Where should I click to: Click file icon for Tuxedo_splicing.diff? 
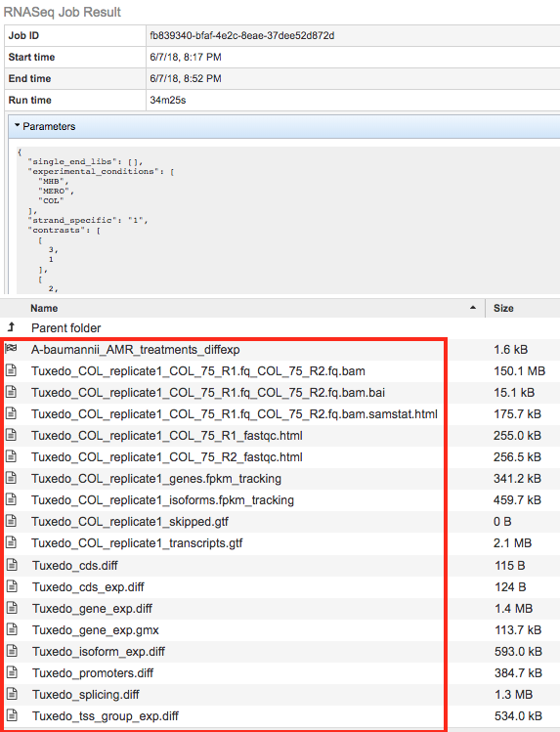pos(12,694)
